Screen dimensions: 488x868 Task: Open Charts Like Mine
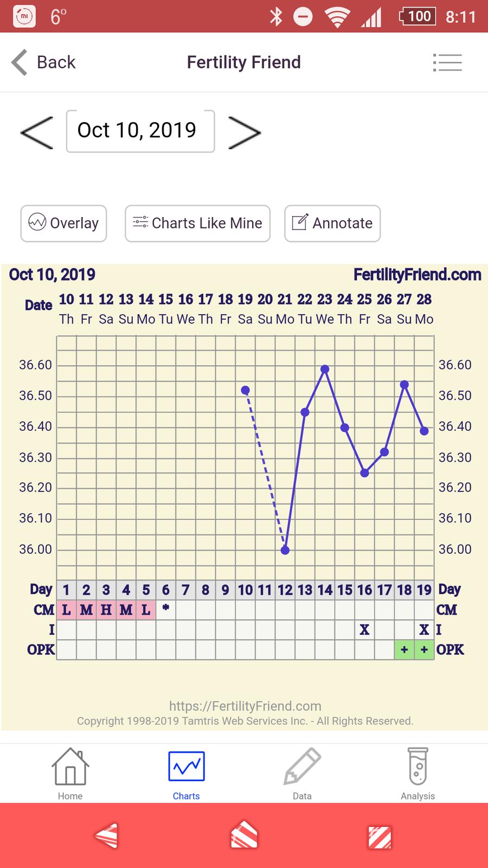tap(197, 223)
